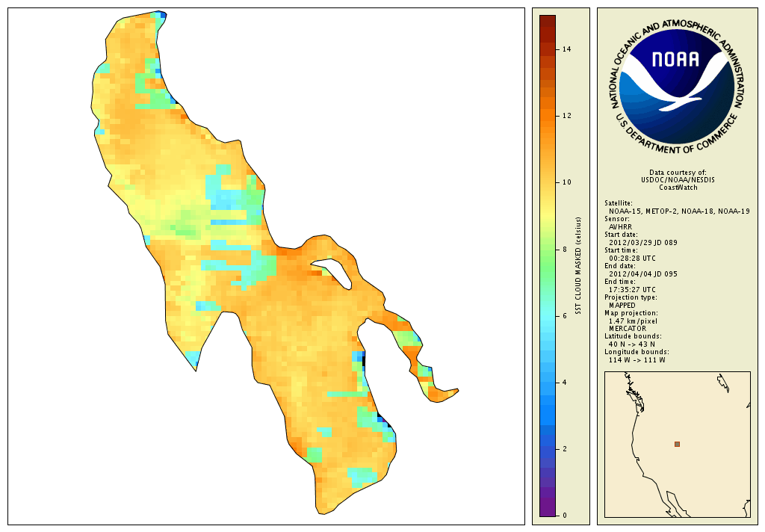Click the 'Data courtesy of:' heading
The image size is (765, 532).
678,173
